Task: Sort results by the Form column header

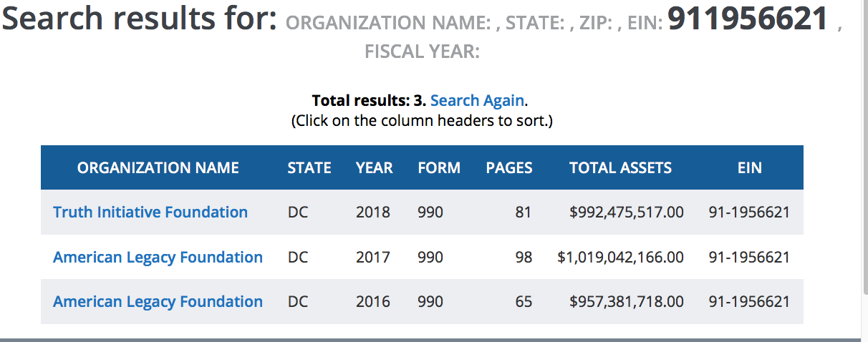Action: 439,168
